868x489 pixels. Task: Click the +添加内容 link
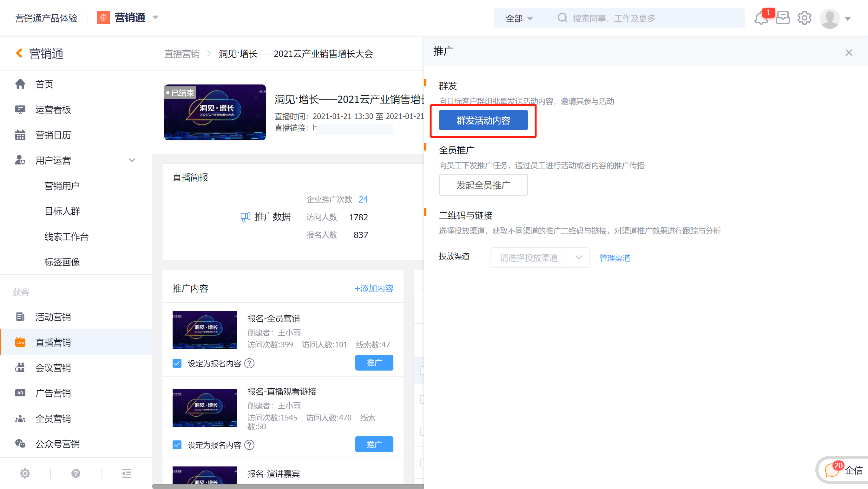click(x=374, y=288)
